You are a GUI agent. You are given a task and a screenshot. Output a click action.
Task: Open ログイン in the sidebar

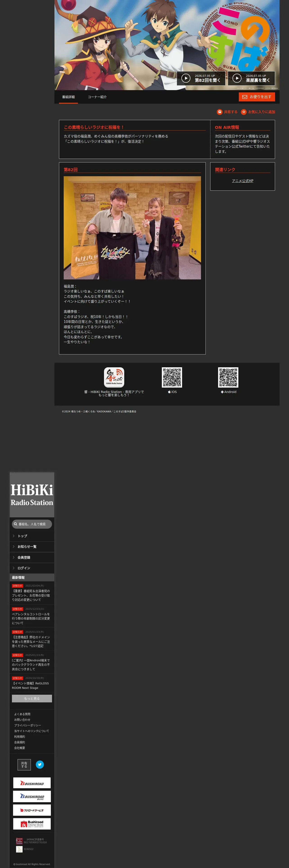pos(32,568)
